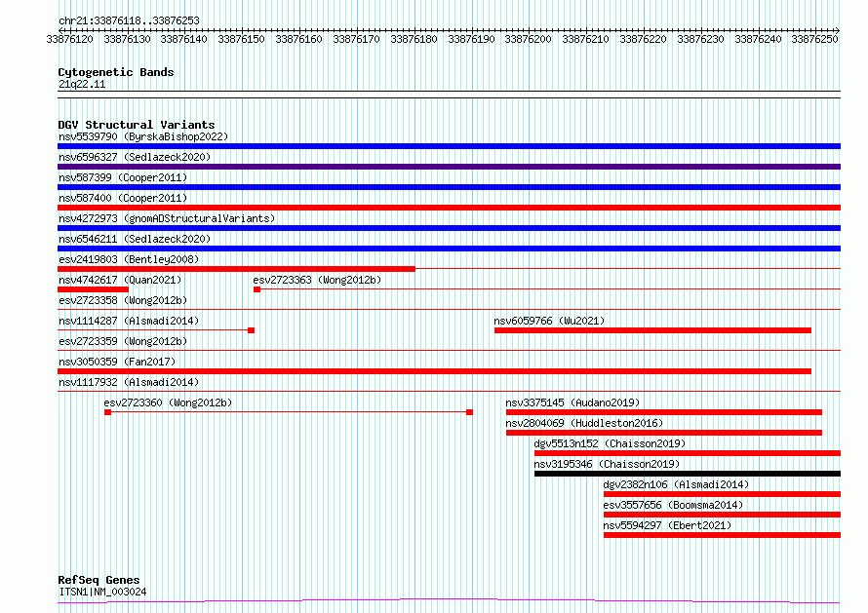Click the nsv6059766 (Wu2021) label
Image resolution: width=868 pixels, height=613 pixels.
tap(549, 321)
